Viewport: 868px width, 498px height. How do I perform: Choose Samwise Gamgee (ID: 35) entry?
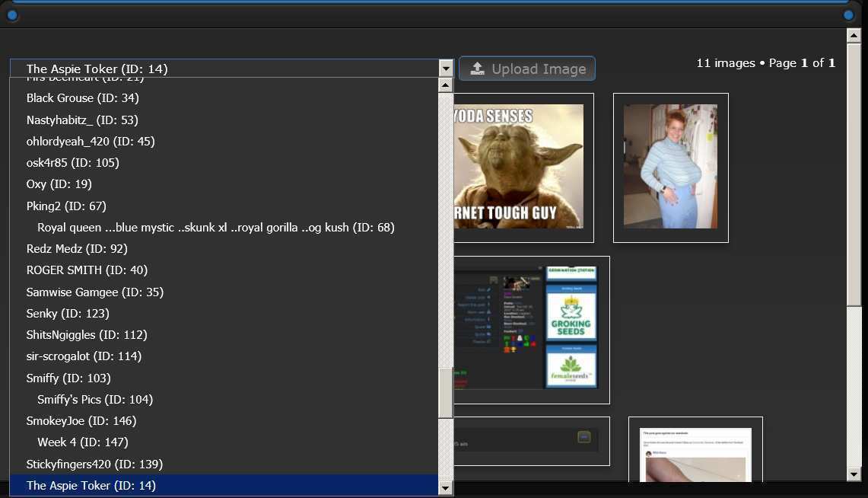[94, 292]
